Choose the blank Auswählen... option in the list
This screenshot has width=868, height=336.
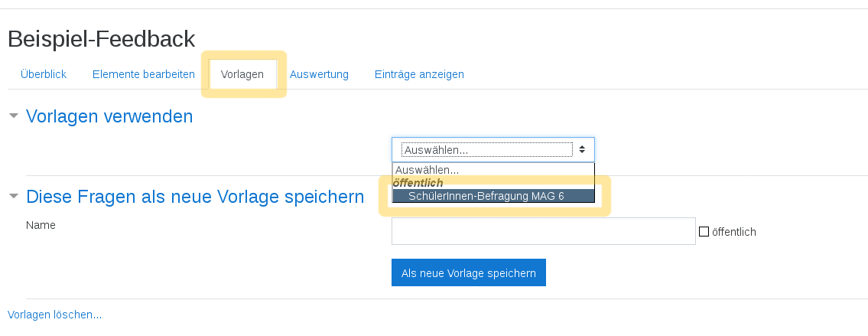pos(431,170)
